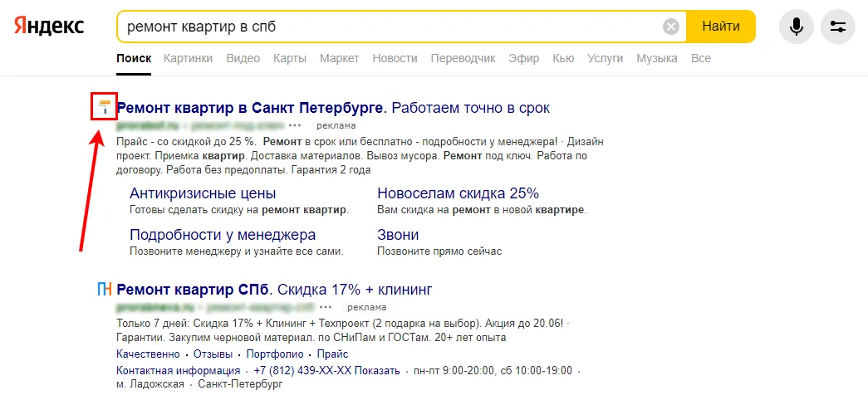
Task: Click the blue-orange ПН favicon of second ad
Action: pos(105,289)
